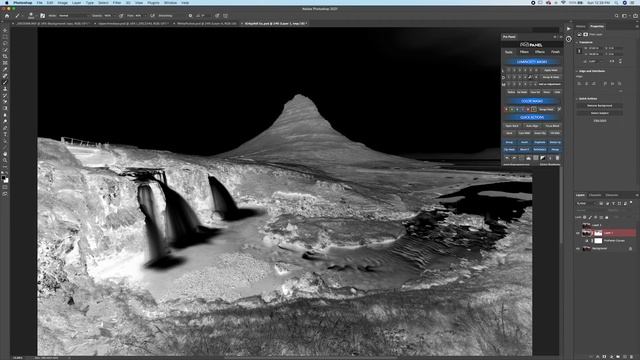The image size is (640, 360).
Task: Select the Hand tool
Action: [5, 154]
